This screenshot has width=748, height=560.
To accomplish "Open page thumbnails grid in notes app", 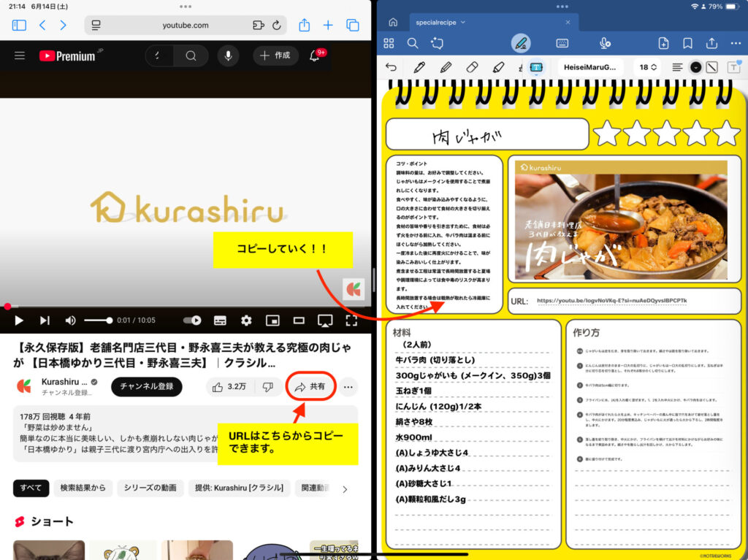I will (x=389, y=43).
